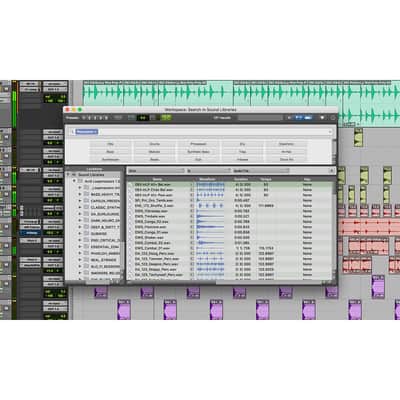Click speaker icon on EWS_Vibraslap.wav row
400x400 pixels.
pyautogui.click(x=192, y=211)
